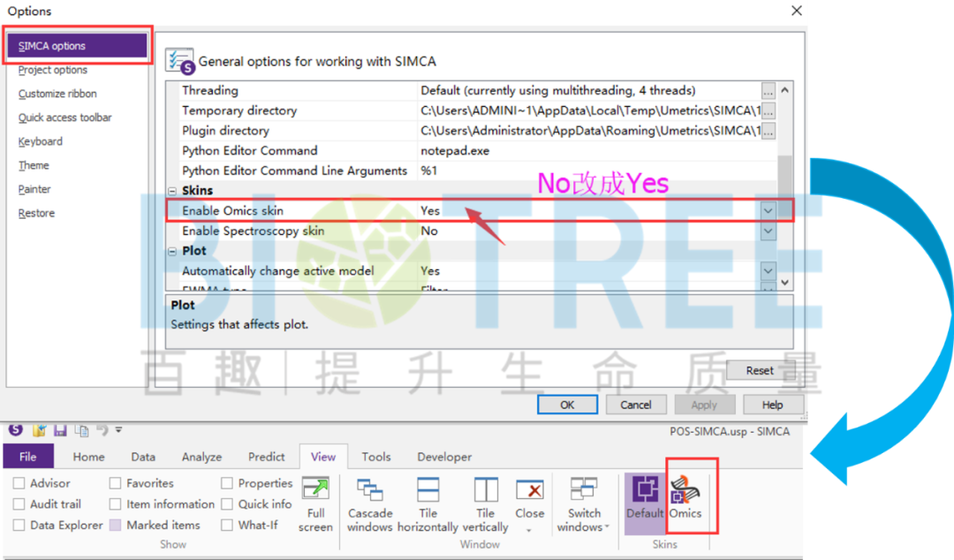Click the Close window ribbon icon
This screenshot has height=560, width=954.
point(529,499)
